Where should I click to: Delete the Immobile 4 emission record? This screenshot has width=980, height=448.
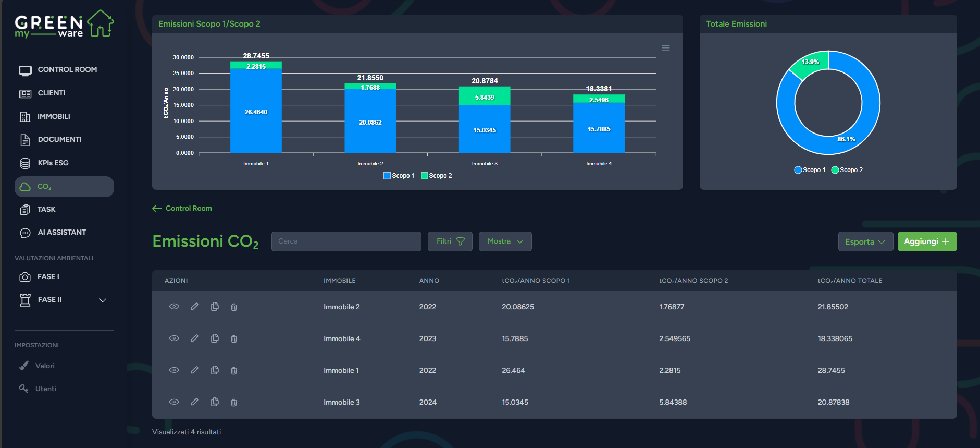pyautogui.click(x=234, y=339)
